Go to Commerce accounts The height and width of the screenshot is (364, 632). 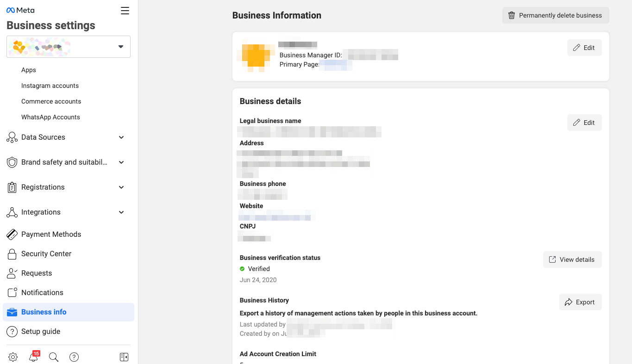[51, 101]
